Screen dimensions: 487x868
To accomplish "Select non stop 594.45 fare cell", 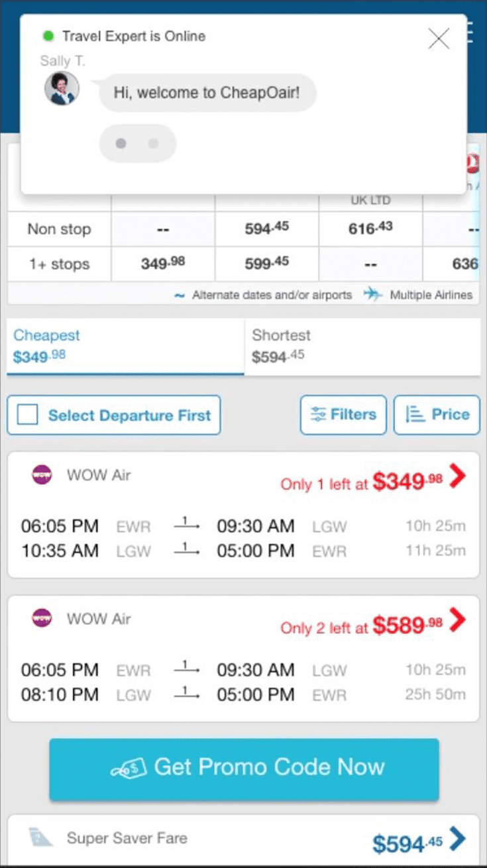I will [267, 229].
